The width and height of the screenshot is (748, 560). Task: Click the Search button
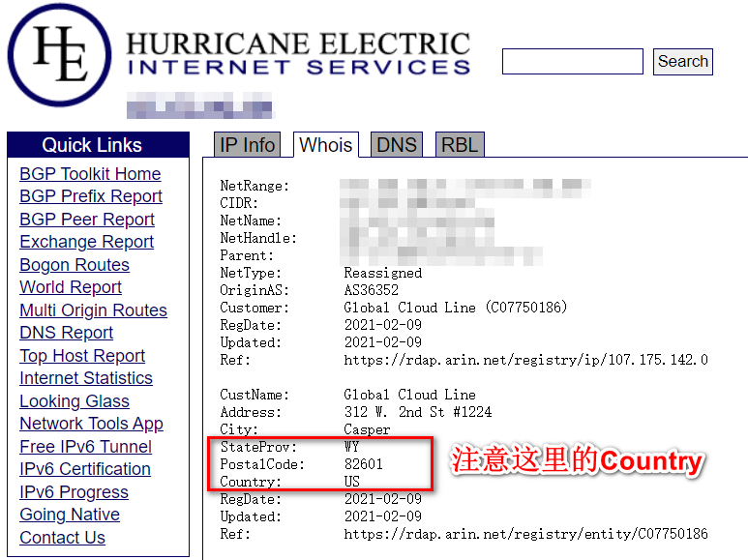tap(682, 62)
